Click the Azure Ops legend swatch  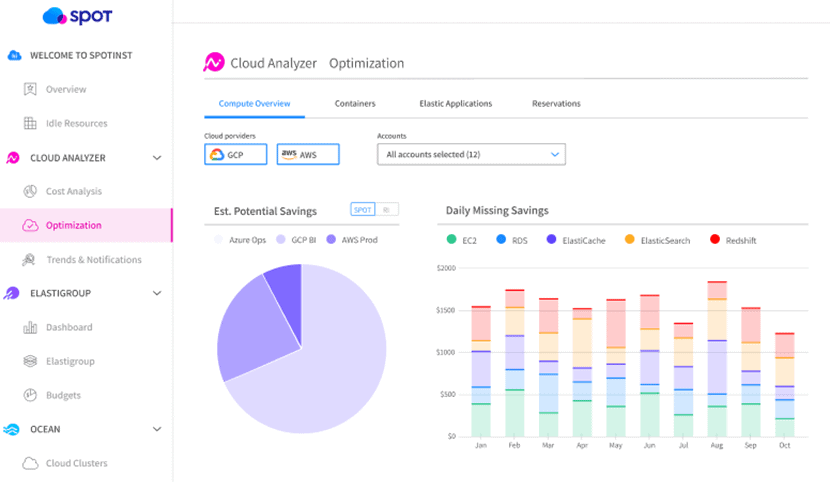(218, 240)
